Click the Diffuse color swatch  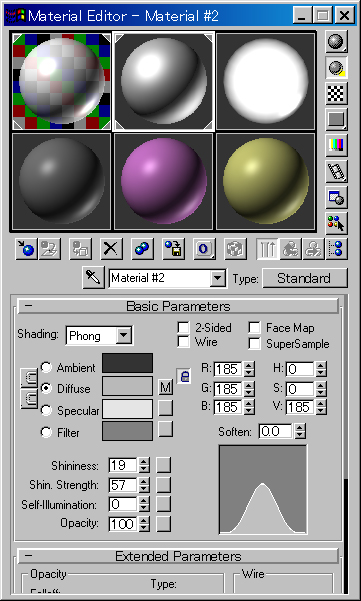(127, 386)
